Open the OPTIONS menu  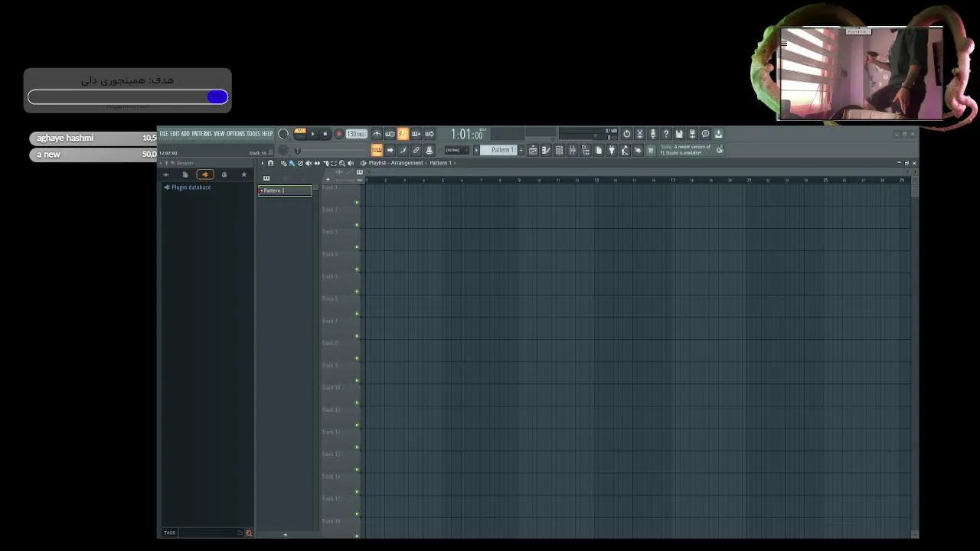click(236, 134)
